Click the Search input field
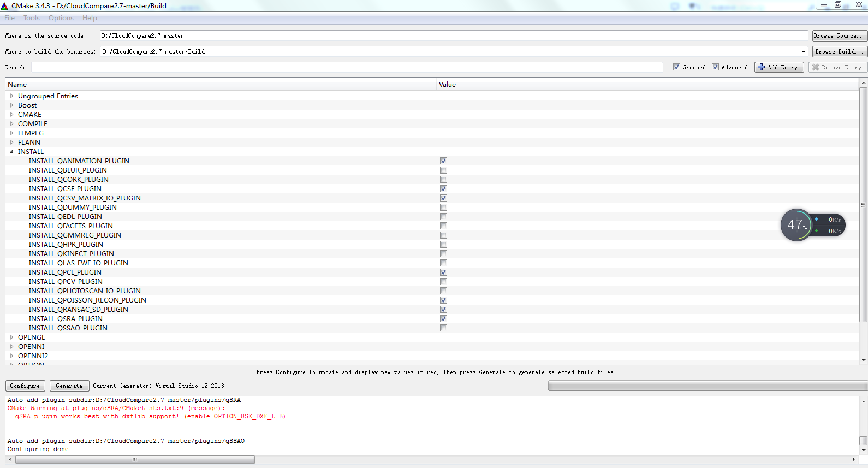This screenshot has height=468, width=868. point(347,67)
